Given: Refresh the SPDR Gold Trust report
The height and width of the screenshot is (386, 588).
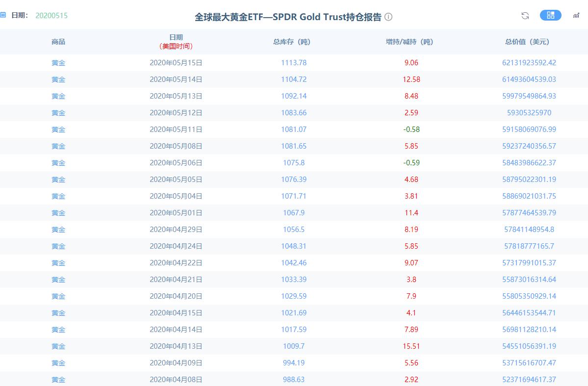Looking at the screenshot, I should [x=525, y=15].
